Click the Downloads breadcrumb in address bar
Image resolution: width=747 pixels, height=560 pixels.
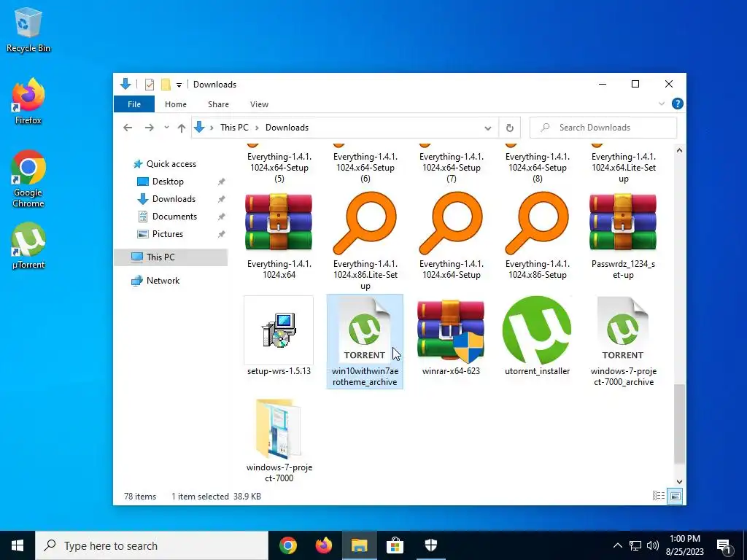pyautogui.click(x=287, y=128)
